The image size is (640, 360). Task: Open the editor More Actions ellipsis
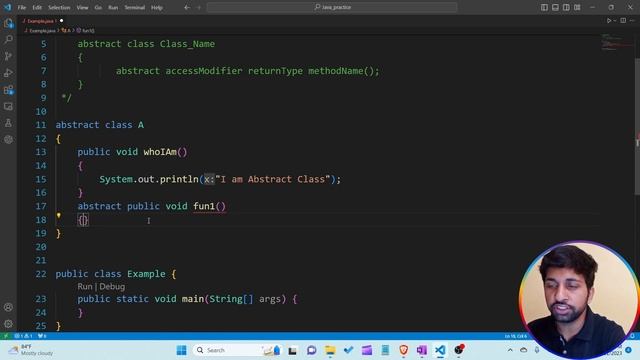pyautogui.click(x=632, y=20)
